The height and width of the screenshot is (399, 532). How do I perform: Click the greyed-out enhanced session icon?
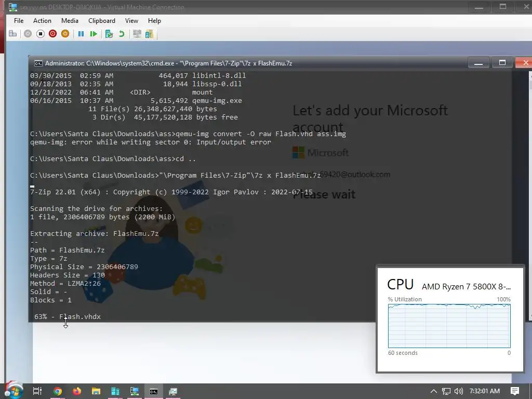137,34
